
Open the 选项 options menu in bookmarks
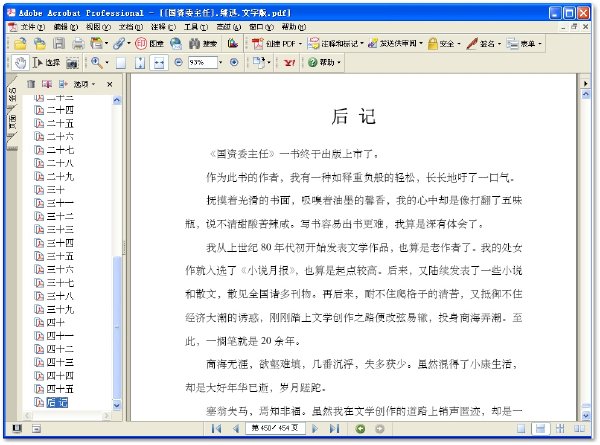(84, 84)
